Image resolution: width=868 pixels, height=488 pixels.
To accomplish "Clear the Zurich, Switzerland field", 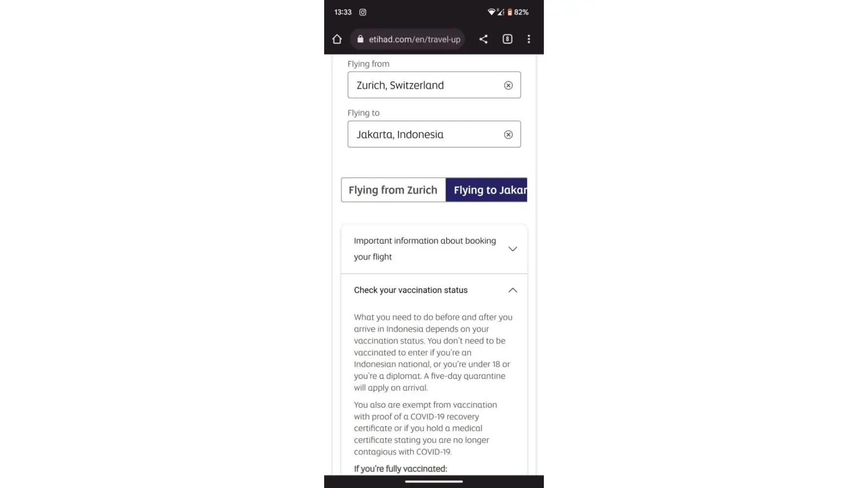I will (x=508, y=85).
